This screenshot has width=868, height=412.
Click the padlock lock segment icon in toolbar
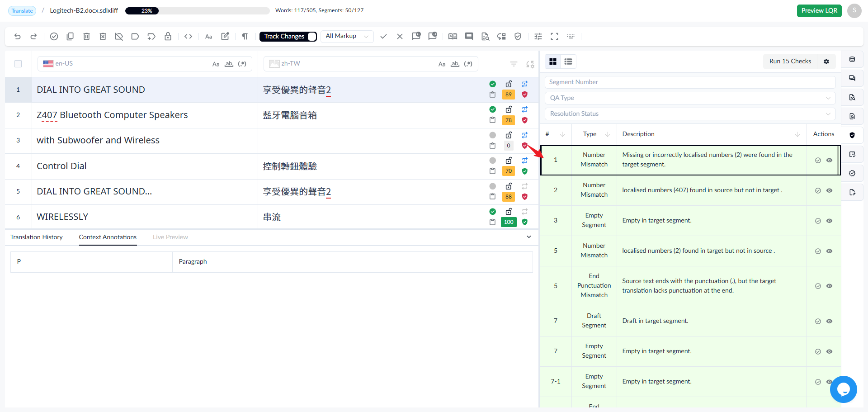[x=168, y=37]
